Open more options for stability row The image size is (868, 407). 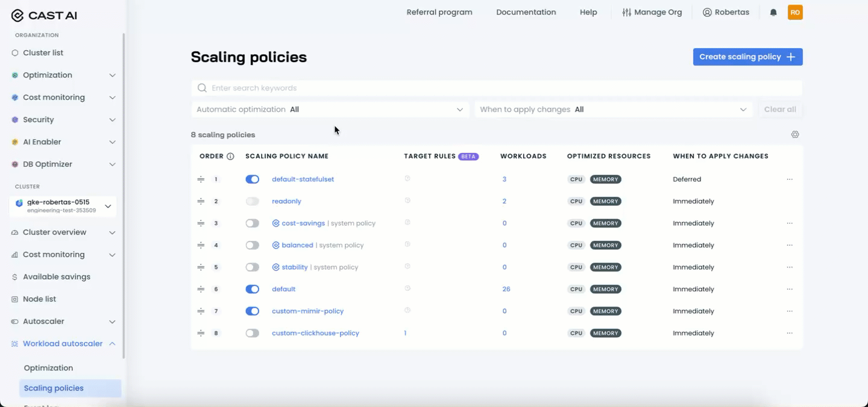click(790, 267)
